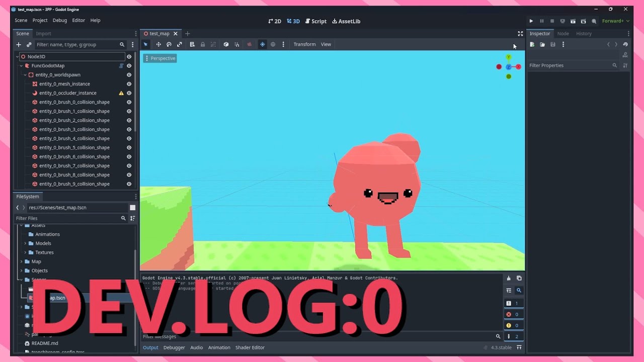Group the selected node children
644x362 pixels.
point(213,44)
